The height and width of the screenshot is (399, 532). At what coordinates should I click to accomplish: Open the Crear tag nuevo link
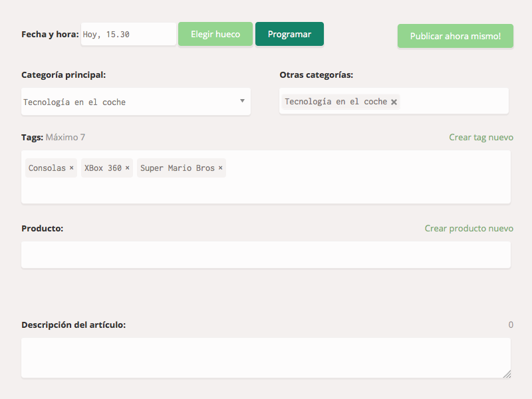(481, 137)
